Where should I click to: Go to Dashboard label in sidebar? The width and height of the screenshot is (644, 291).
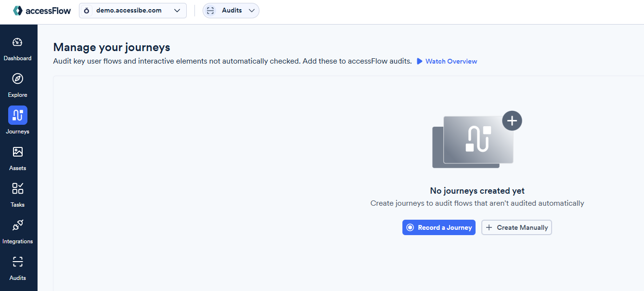[x=18, y=58]
